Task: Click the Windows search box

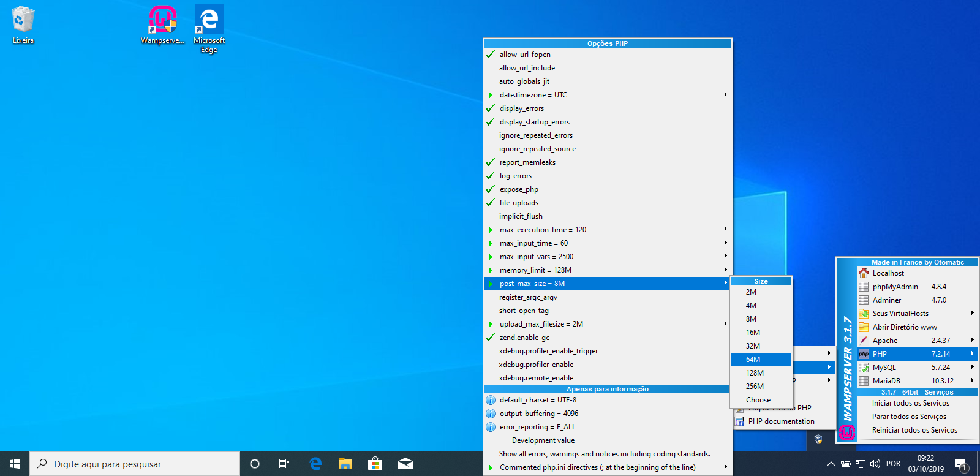Action: coord(135,464)
